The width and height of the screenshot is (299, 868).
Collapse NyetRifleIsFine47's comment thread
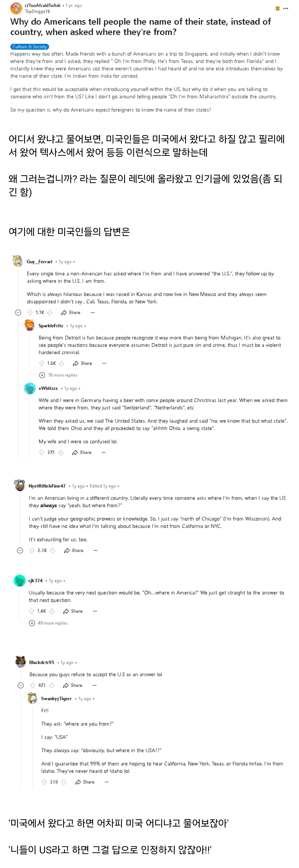(x=20, y=550)
